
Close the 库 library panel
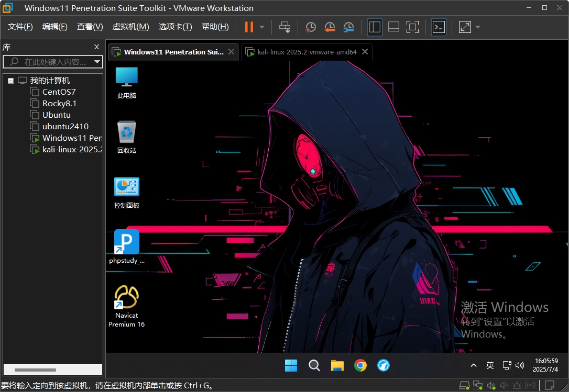pyautogui.click(x=96, y=47)
